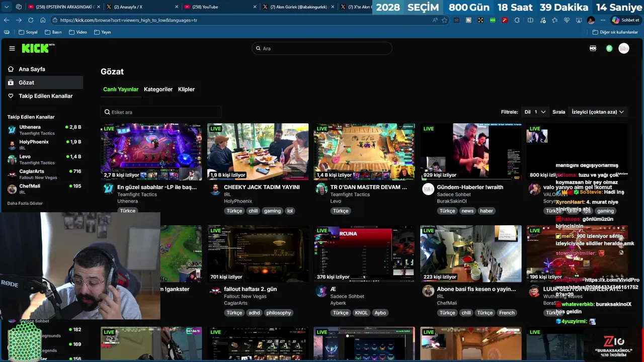Viewport: 644px width, 362px height.
Task: Open the Video bookmarks folder
Action: point(77,32)
